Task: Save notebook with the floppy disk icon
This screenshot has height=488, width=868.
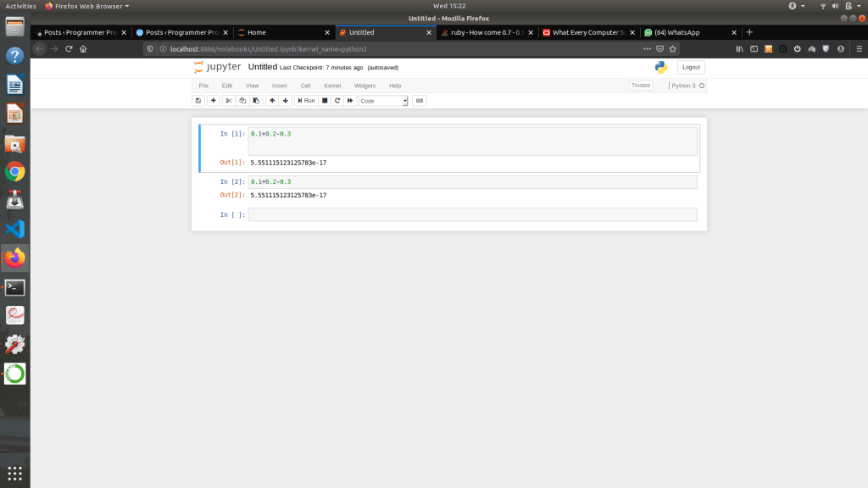Action: pyautogui.click(x=198, y=101)
